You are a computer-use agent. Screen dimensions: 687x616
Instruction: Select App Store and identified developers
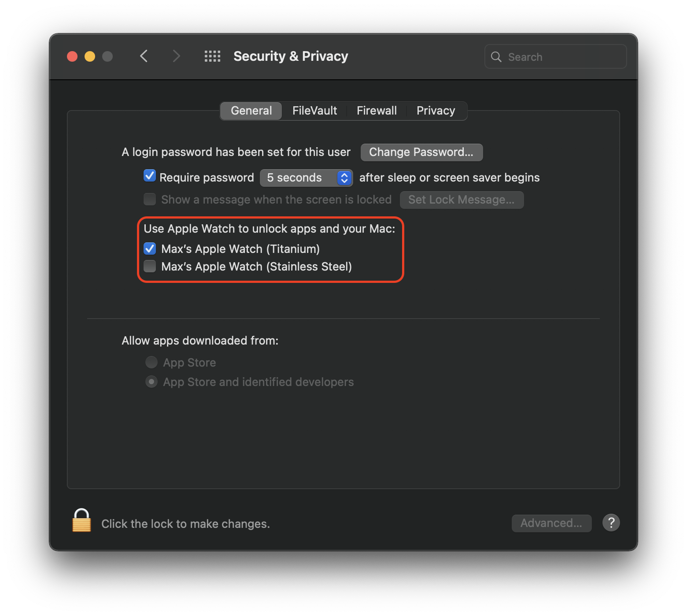[151, 382]
